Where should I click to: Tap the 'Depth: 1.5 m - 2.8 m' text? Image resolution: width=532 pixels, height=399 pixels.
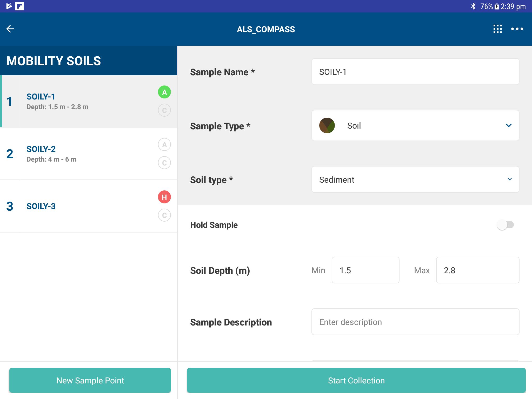click(x=57, y=107)
